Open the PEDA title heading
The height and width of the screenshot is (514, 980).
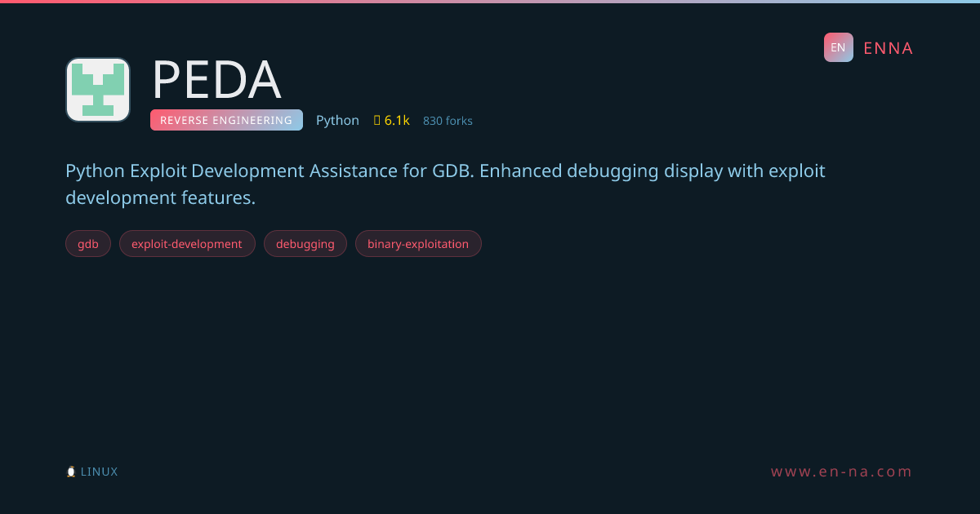[216, 80]
